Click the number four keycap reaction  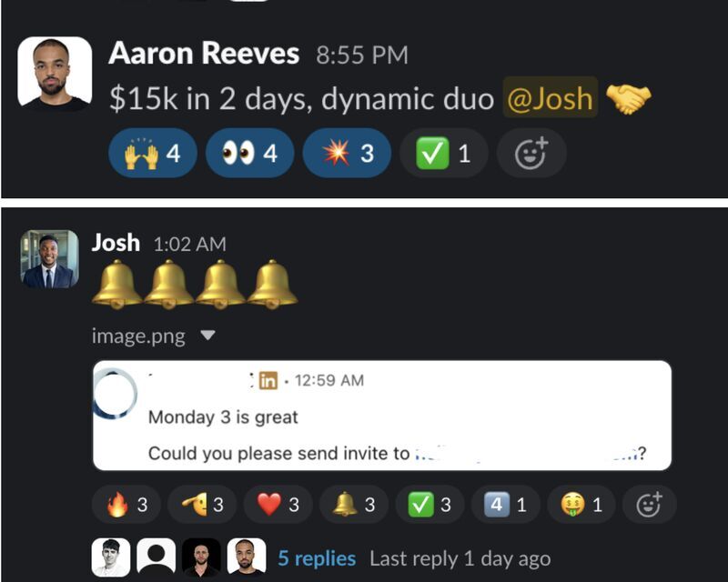(x=506, y=505)
